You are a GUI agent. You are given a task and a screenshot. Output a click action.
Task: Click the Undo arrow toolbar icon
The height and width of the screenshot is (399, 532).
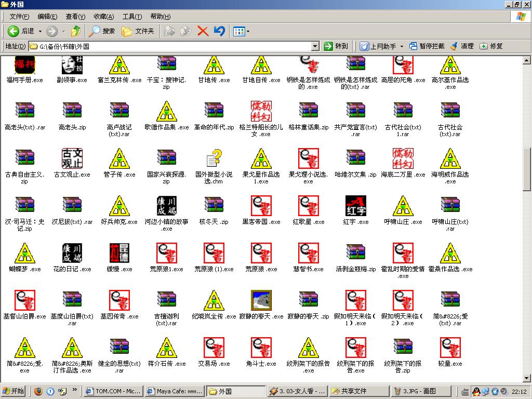click(x=219, y=31)
